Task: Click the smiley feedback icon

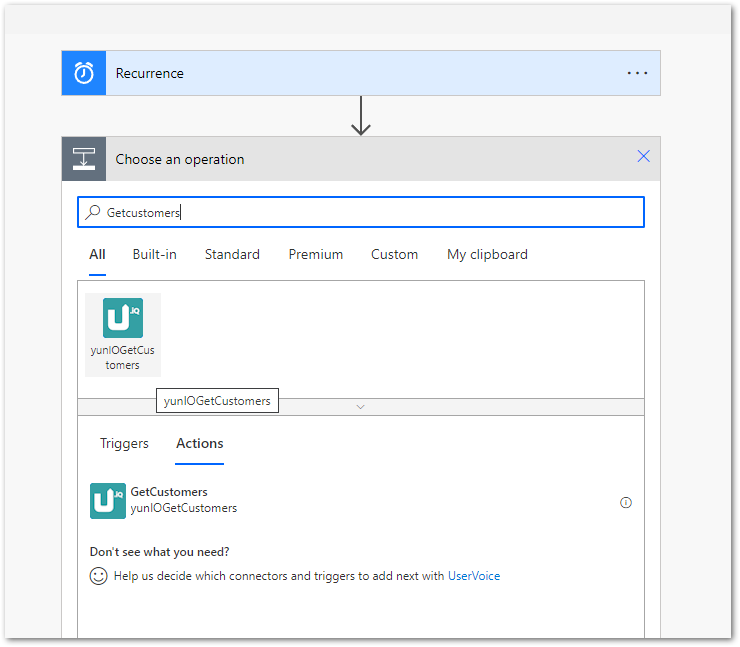Action: pyautogui.click(x=99, y=576)
